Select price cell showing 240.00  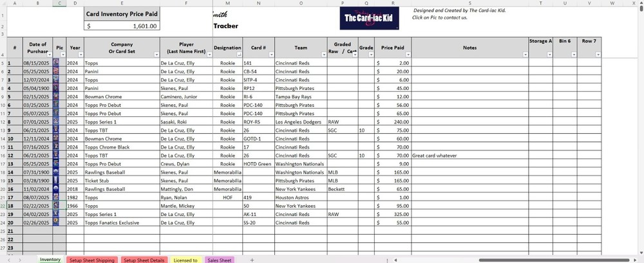pos(393,122)
